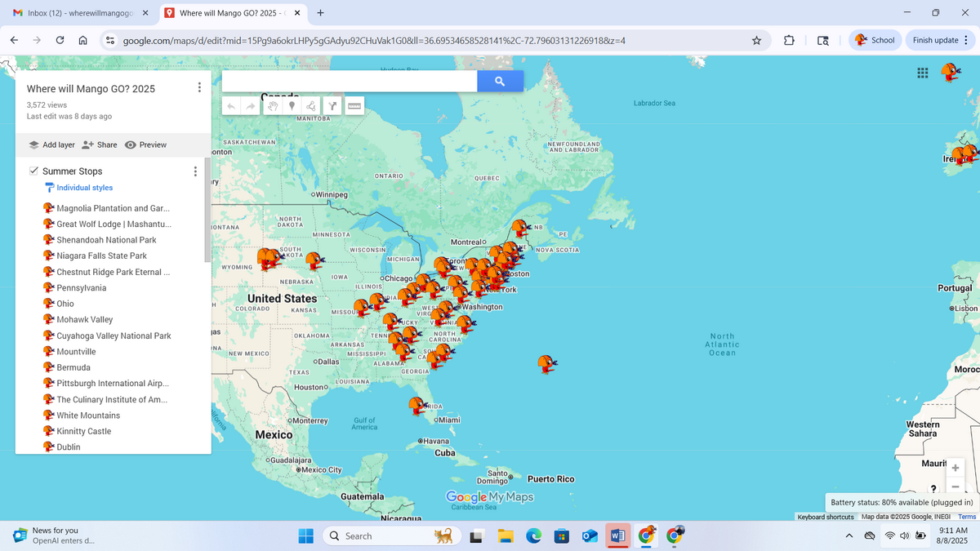Click the browser back arrow

pyautogui.click(x=15, y=40)
